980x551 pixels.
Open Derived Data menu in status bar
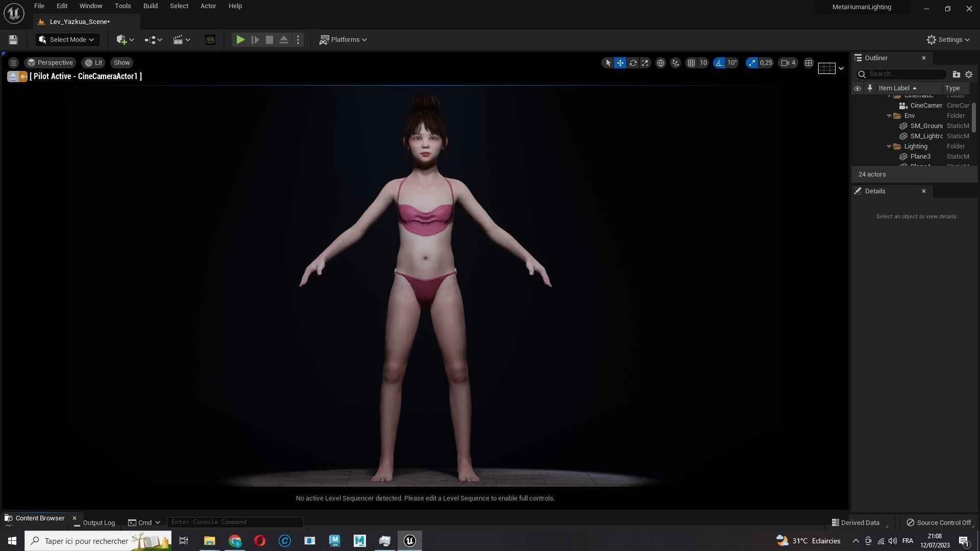tap(855, 523)
